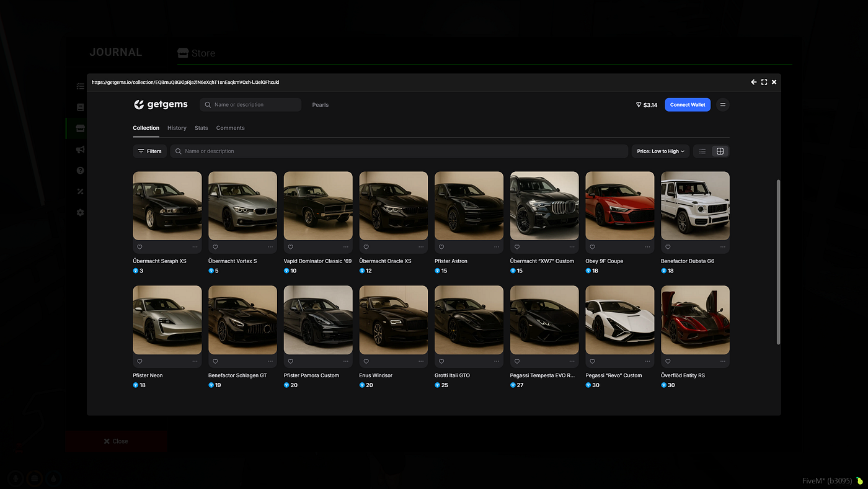Like the Pfister Pamora Custom card
This screenshot has width=868, height=489.
click(291, 361)
